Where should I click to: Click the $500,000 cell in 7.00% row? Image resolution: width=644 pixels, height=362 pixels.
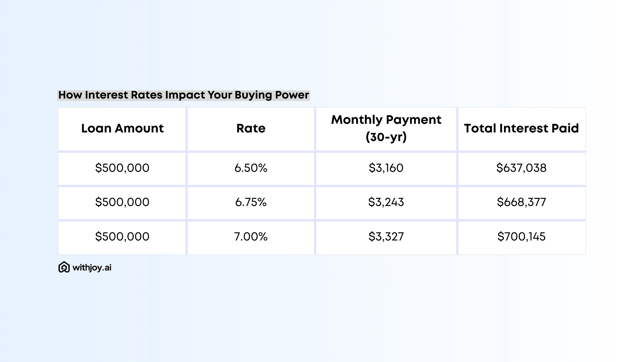coord(122,237)
